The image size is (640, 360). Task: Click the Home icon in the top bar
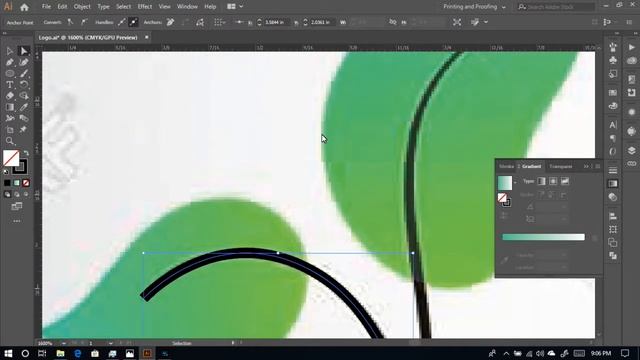(24, 7)
